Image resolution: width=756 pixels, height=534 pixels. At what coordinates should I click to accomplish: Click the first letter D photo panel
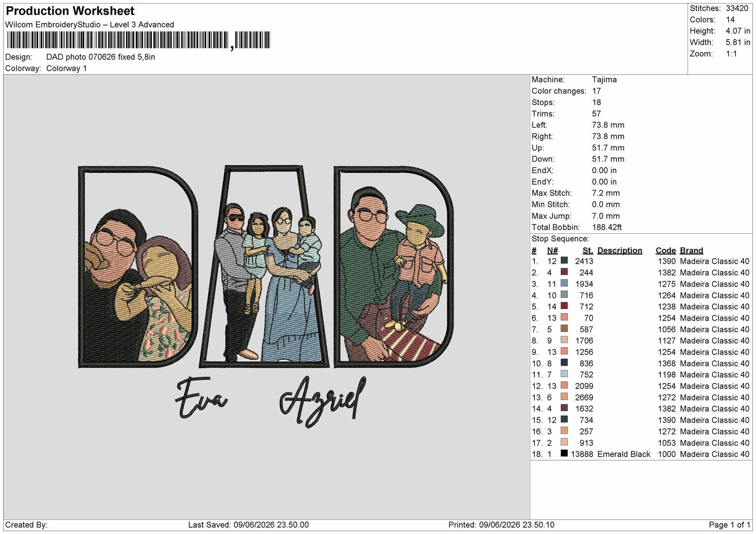(138, 267)
